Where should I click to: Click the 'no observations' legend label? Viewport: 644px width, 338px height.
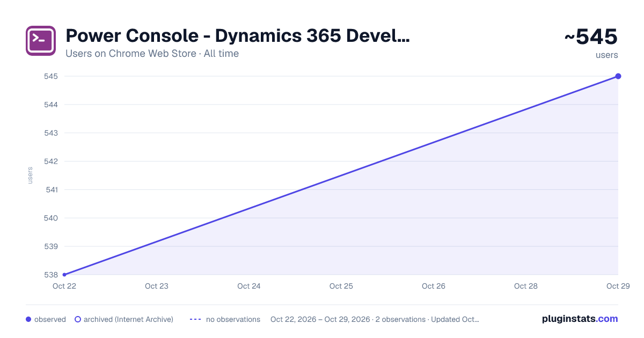tap(233, 319)
